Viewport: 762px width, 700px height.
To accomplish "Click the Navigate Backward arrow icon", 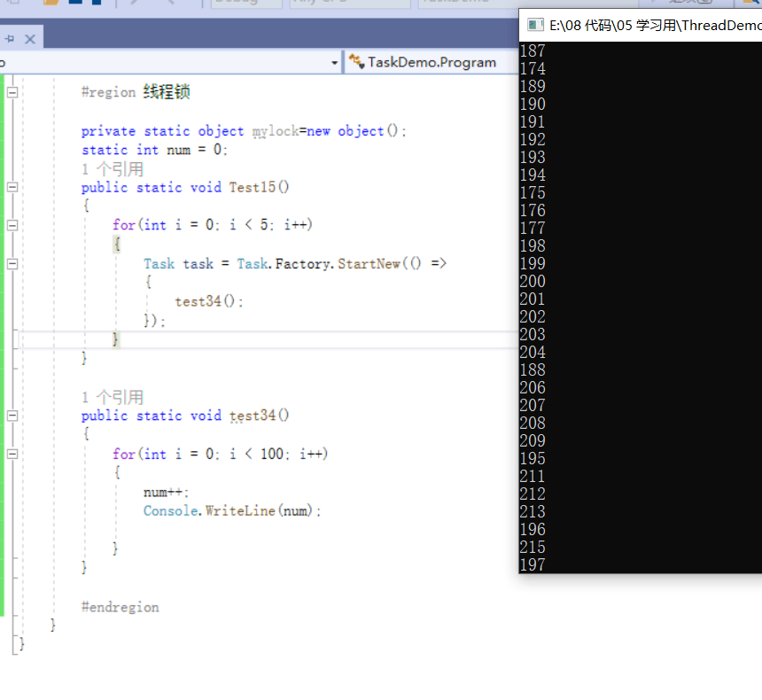I will click(133, 4).
